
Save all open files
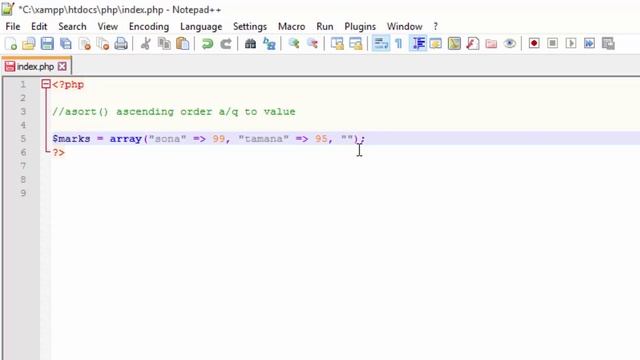coord(66,43)
